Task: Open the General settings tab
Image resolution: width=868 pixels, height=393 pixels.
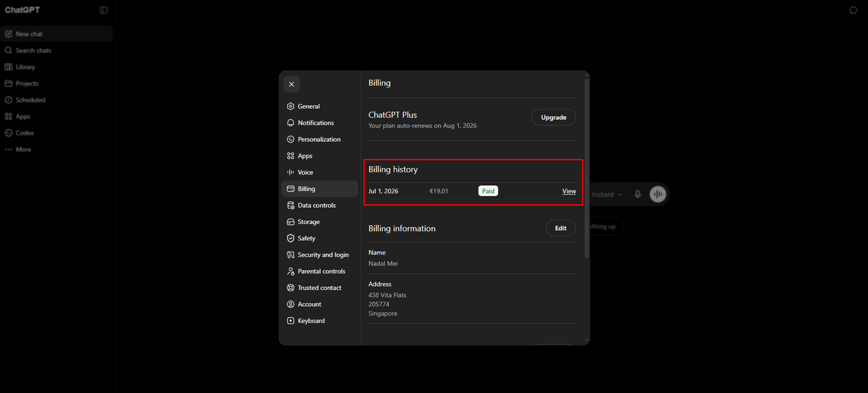Action: pyautogui.click(x=320, y=107)
